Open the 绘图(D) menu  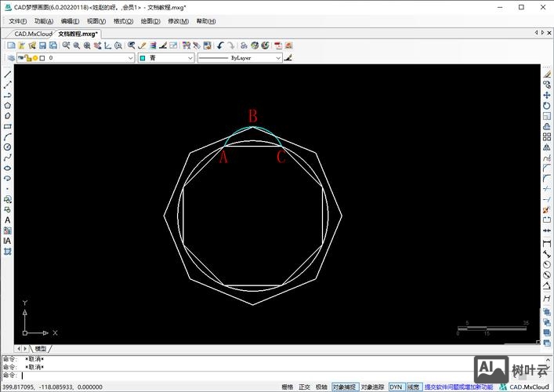pyautogui.click(x=150, y=21)
